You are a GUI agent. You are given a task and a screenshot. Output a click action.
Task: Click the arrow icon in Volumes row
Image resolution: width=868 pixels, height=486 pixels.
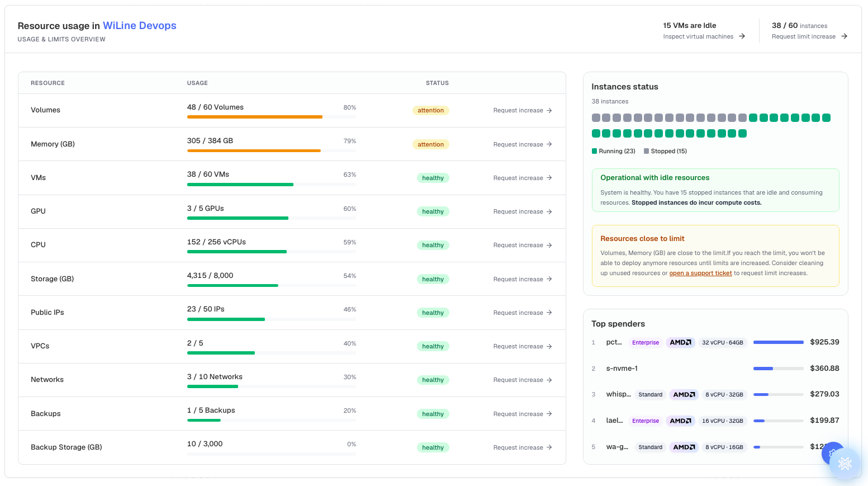tap(549, 110)
